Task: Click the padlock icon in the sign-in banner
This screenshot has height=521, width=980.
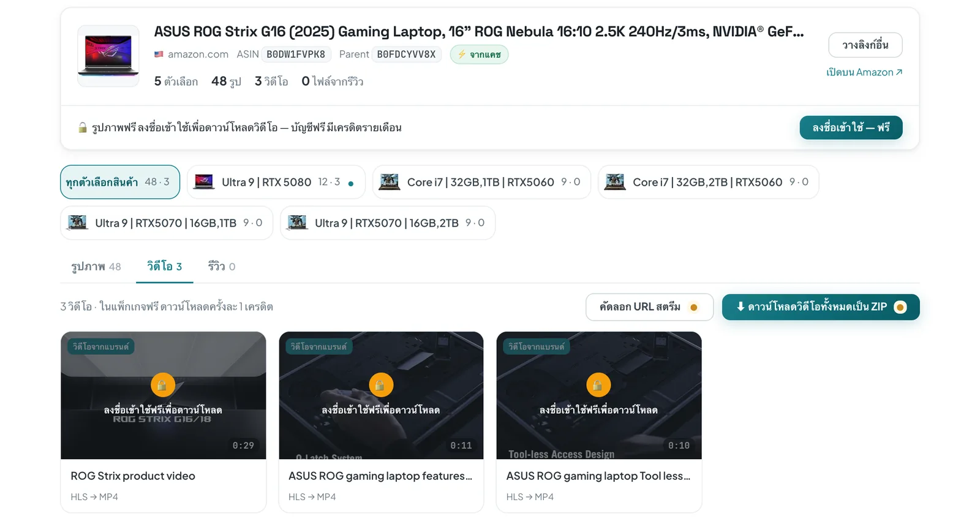Action: pyautogui.click(x=83, y=127)
